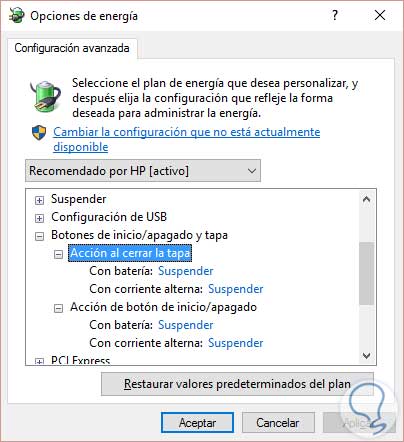The image size is (404, 442).
Task: Click Restaurar valores predeterminados del plan
Action: point(237,384)
